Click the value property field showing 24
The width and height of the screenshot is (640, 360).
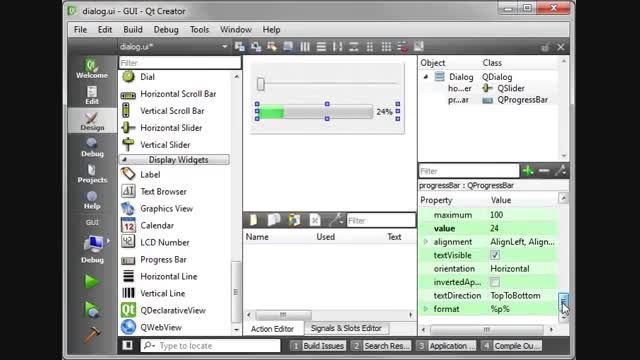[523, 228]
